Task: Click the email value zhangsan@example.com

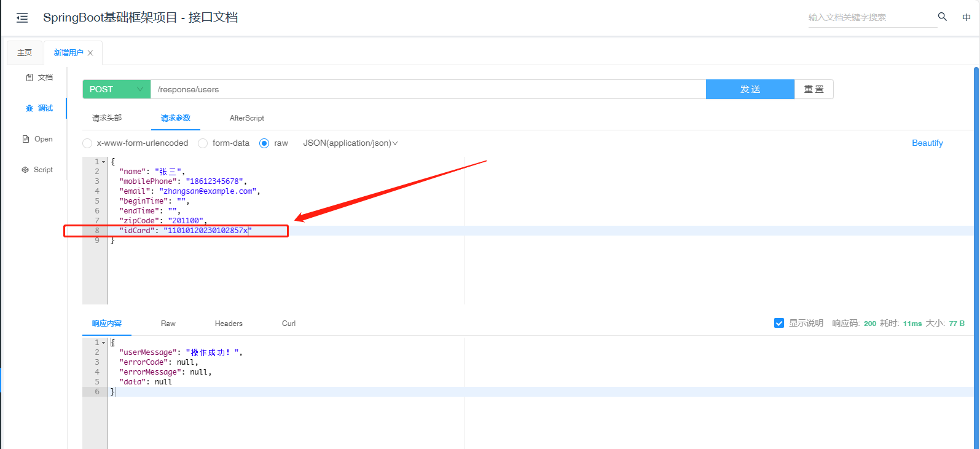Action: [x=208, y=191]
